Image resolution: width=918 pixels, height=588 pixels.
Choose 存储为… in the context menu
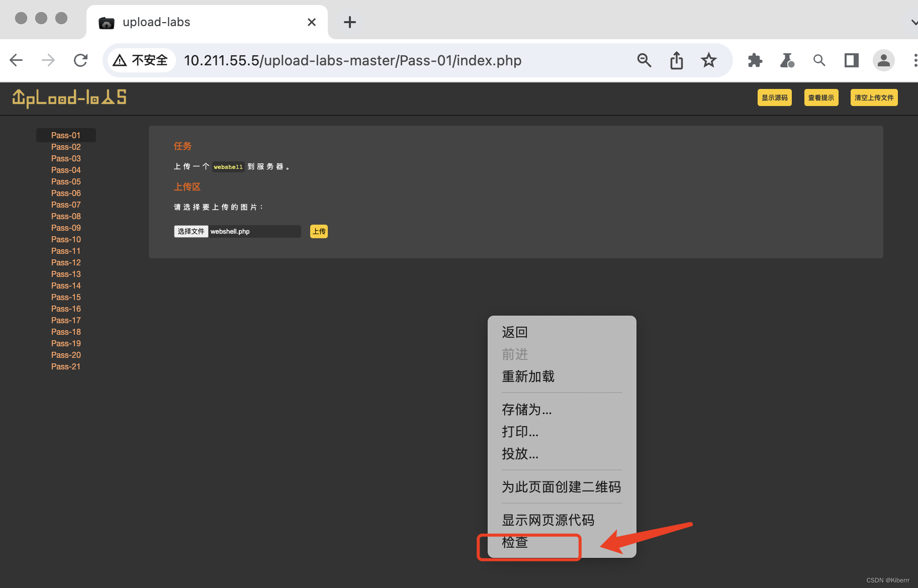point(562,410)
